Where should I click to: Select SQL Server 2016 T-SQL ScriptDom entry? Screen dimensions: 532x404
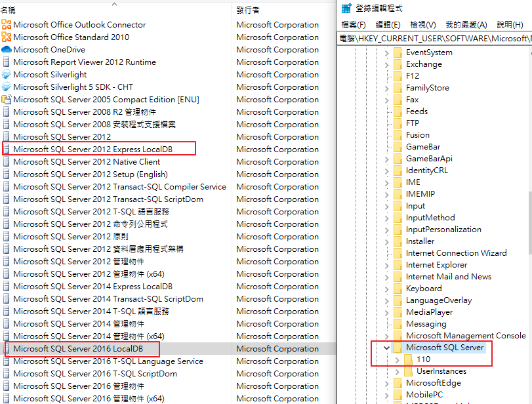pyautogui.click(x=95, y=374)
